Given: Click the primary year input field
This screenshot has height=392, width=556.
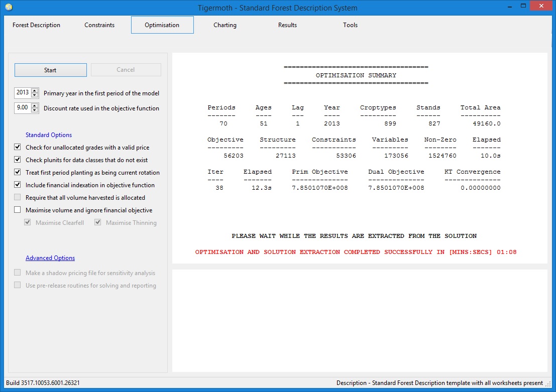Looking at the screenshot, I should coord(23,92).
